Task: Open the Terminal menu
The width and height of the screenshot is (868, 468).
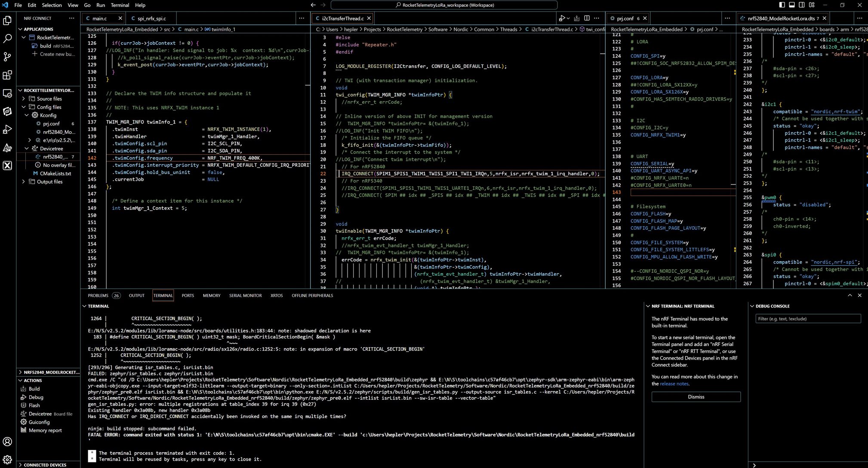Action: 120,5
